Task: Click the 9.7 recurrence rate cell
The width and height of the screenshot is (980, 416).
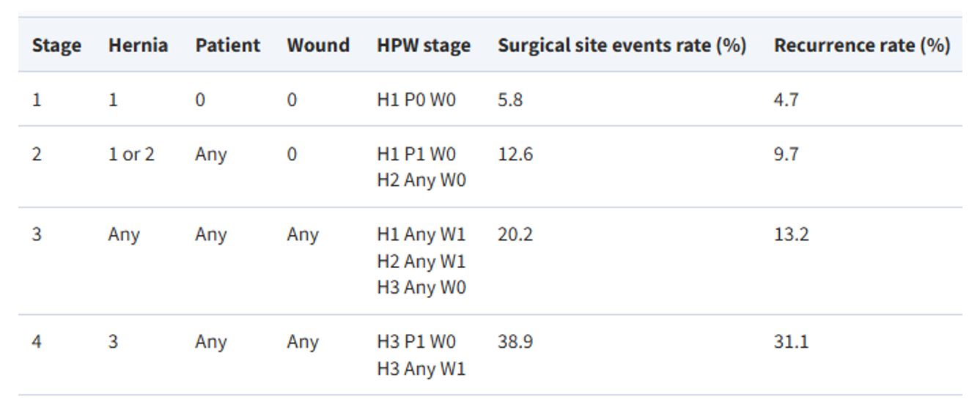Action: click(x=786, y=155)
